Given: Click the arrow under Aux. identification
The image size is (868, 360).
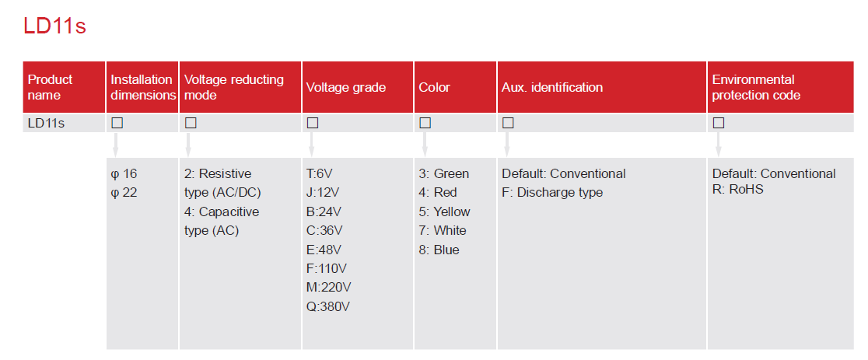Looking at the screenshot, I should [x=508, y=144].
